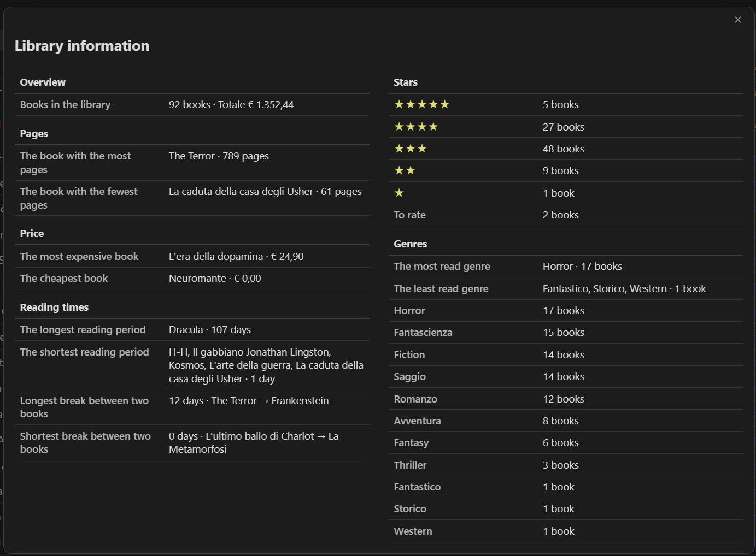Viewport: 756px width, 556px height.
Task: Click the "15 books" Fantascienza count
Action: click(564, 332)
